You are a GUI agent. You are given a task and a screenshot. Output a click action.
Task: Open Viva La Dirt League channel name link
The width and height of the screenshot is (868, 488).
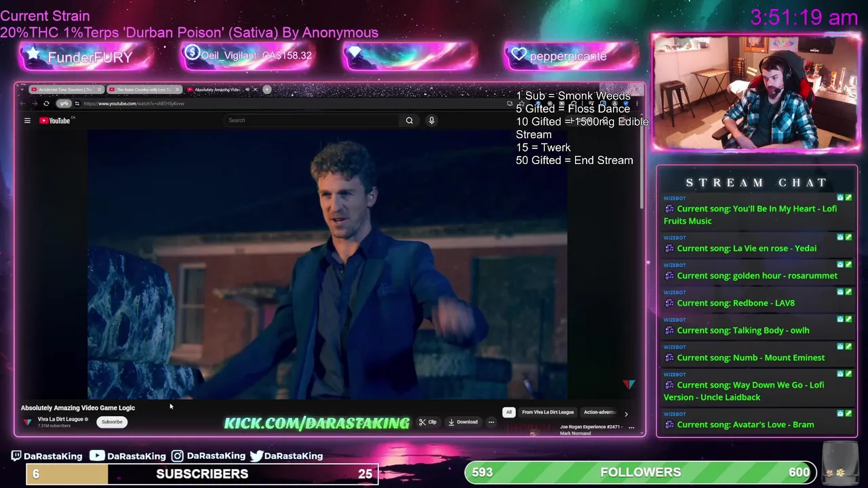(x=60, y=420)
